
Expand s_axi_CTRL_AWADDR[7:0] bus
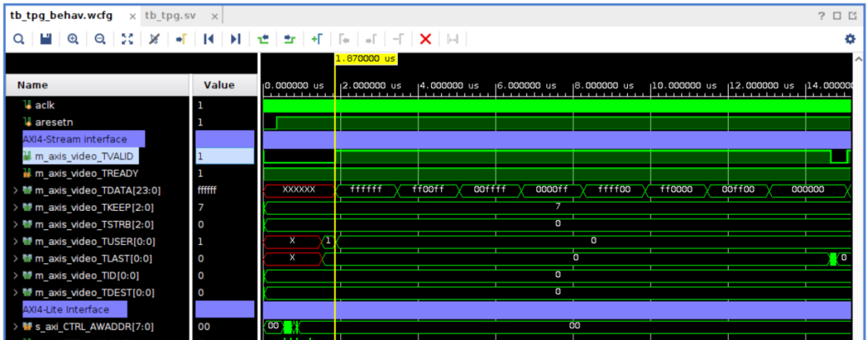[x=14, y=327]
